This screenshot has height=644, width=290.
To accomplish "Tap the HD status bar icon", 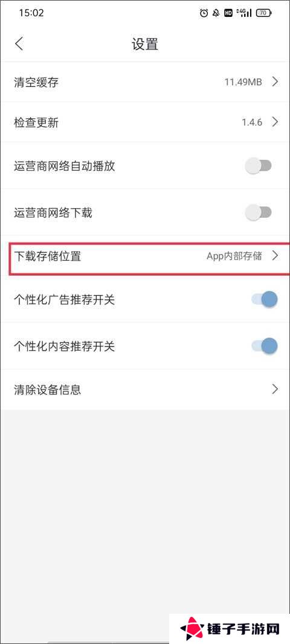I will pyautogui.click(x=228, y=13).
